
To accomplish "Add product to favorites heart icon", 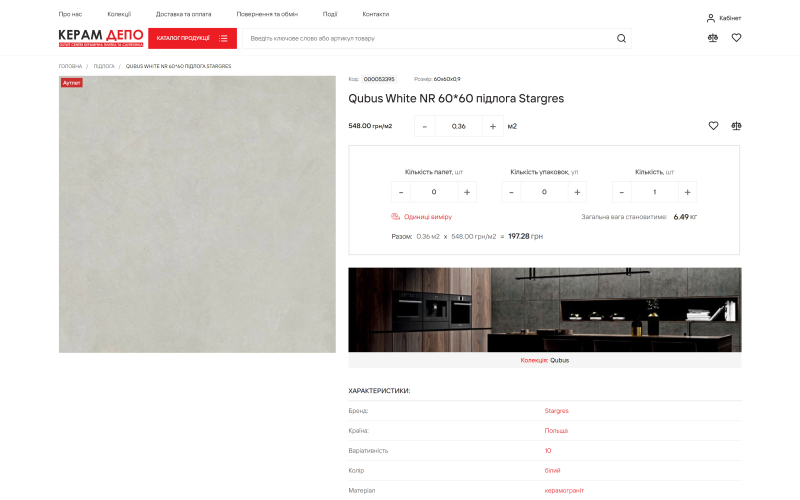I will pos(713,126).
